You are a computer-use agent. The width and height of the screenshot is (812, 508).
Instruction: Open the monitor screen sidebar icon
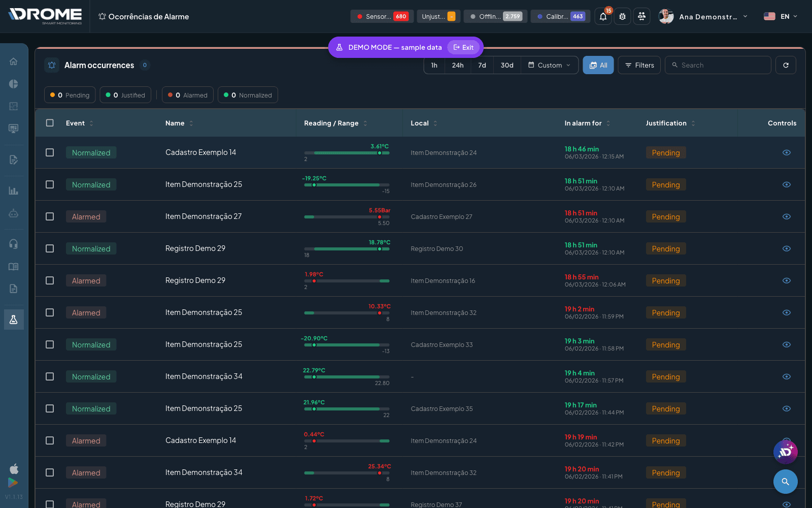(14, 129)
